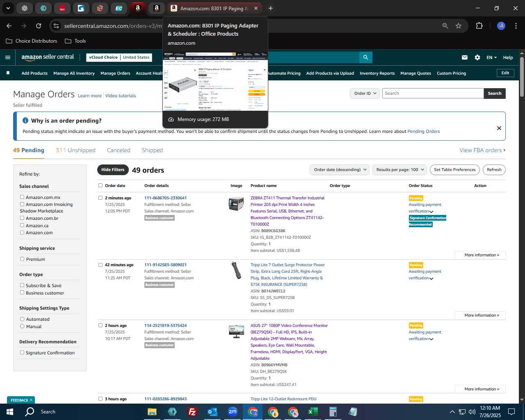Image resolution: width=525 pixels, height=420 pixels.
Task: Bookmark this page with the star icon
Action: click(x=459, y=26)
